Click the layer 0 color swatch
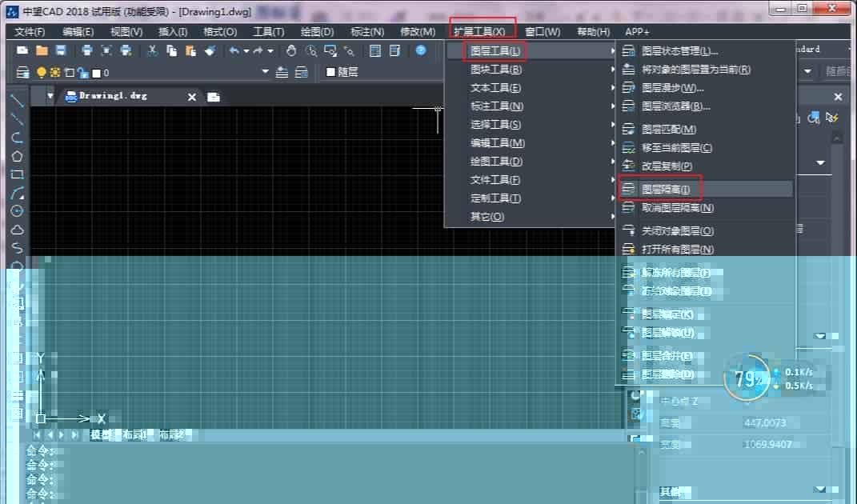This screenshot has width=857, height=504. [96, 74]
